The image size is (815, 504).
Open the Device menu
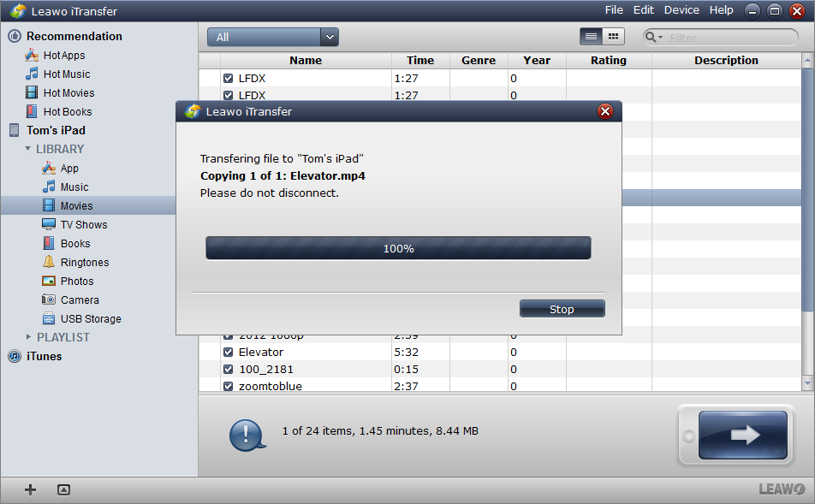pyautogui.click(x=681, y=10)
